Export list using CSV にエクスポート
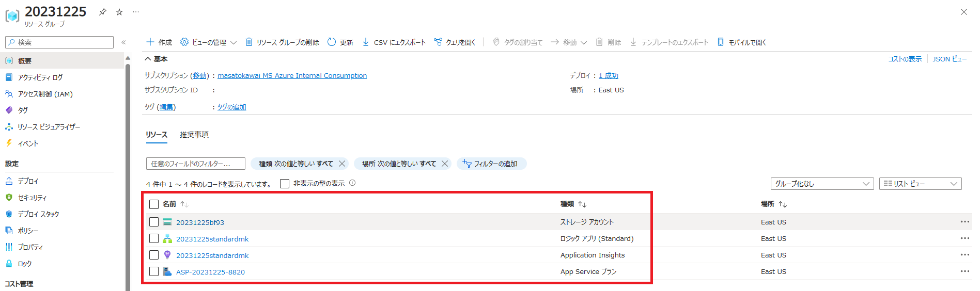This screenshot has width=980, height=291. pyautogui.click(x=394, y=42)
